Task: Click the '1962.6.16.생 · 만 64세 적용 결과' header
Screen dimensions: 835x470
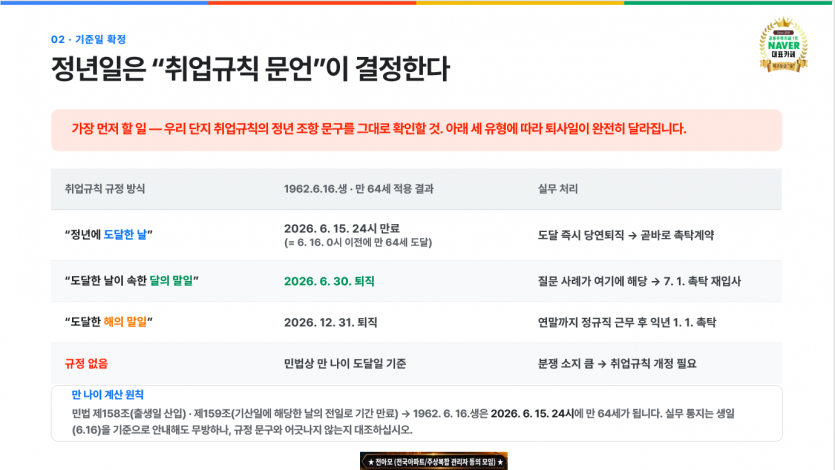Action: pos(358,188)
